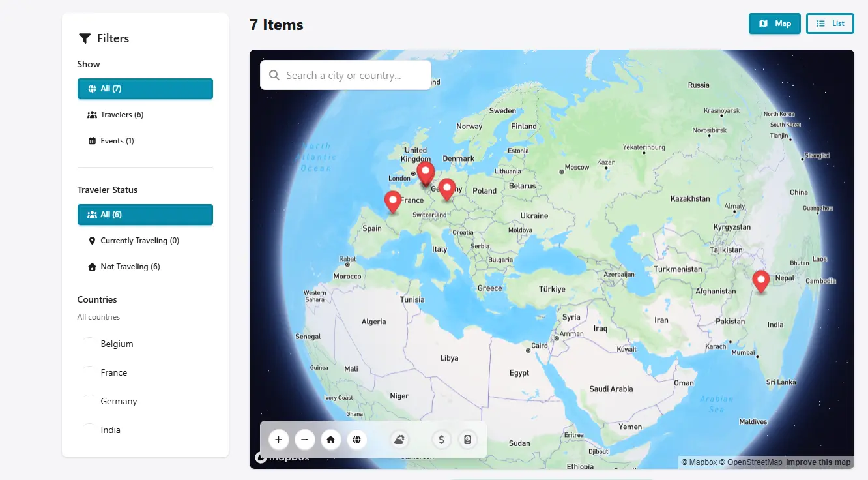868x480 pixels.
Task: Click the 'Russia' map label
Action: tap(699, 85)
